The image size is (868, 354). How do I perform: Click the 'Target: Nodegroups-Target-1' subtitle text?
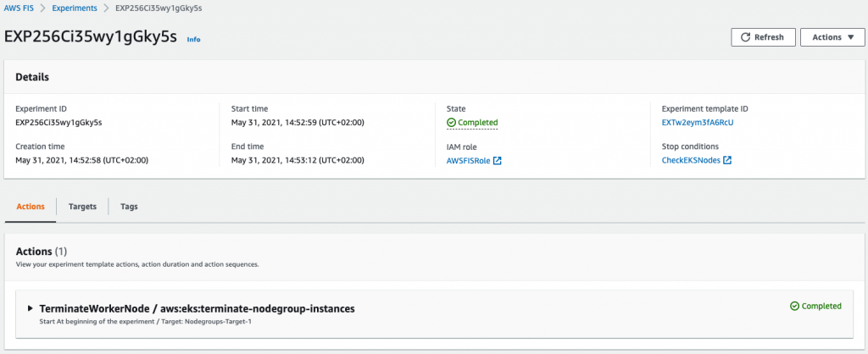tap(209, 321)
